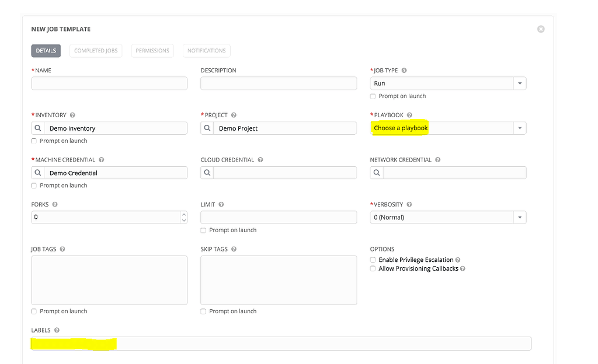Click the Verbosity help icon
Screen dimensions: 598x364
coord(408,204)
